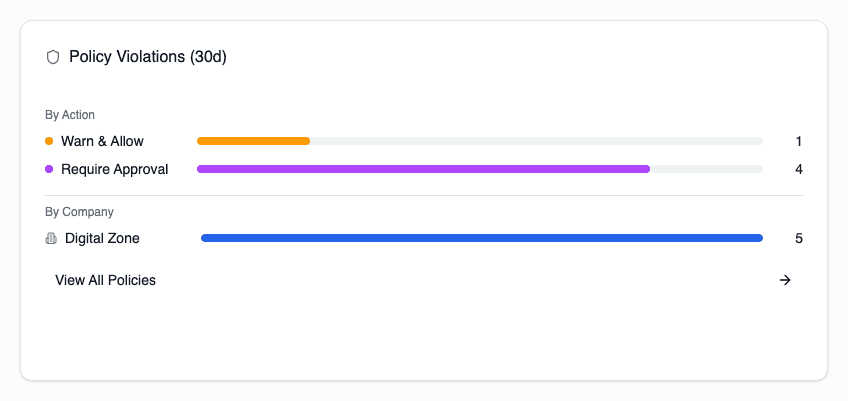Click the blue Digital Zone progress bar
This screenshot has width=848, height=401.
click(481, 238)
